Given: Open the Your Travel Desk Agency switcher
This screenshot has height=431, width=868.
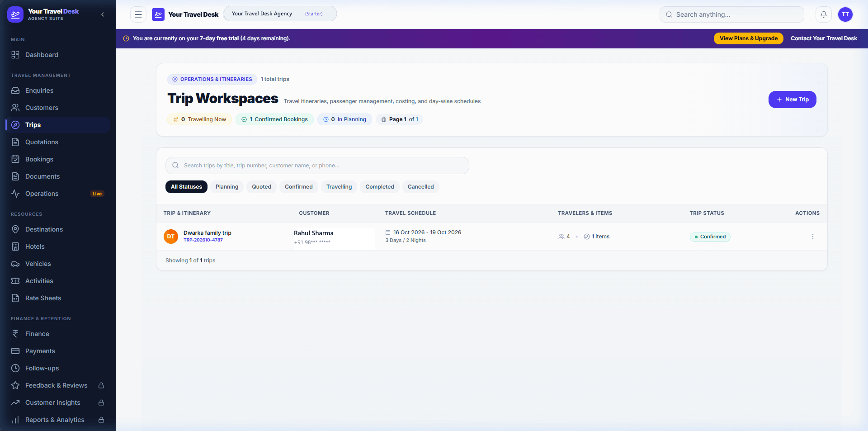Looking at the screenshot, I should tap(280, 14).
